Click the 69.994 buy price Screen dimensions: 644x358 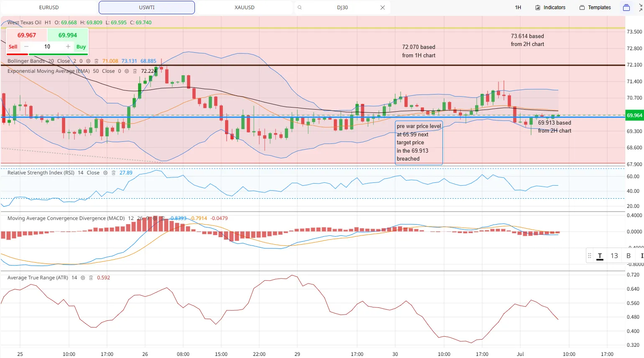pos(68,35)
